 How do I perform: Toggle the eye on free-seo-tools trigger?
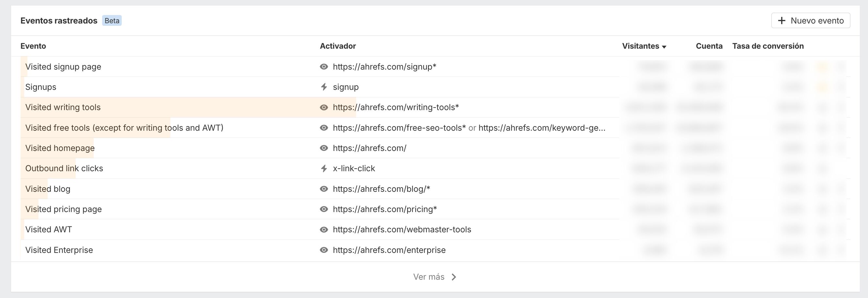pyautogui.click(x=324, y=127)
